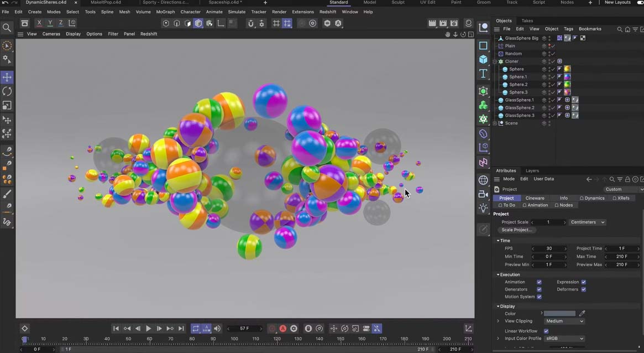Select the Scale tool in the left toolbar
The image size is (644, 353).
pyautogui.click(x=7, y=105)
